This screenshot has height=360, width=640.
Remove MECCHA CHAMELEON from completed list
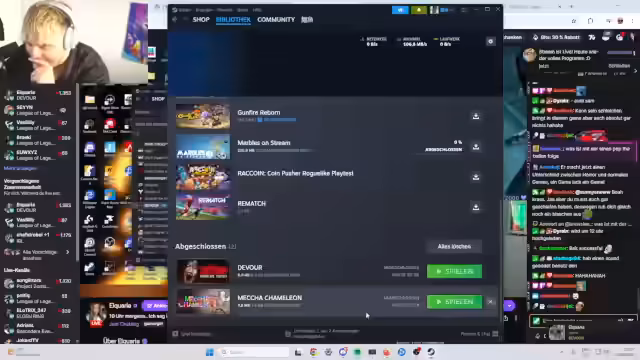click(x=490, y=302)
